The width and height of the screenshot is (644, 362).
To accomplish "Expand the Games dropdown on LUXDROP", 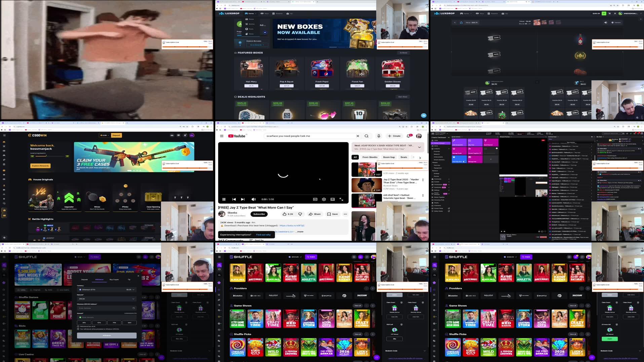I will (x=251, y=13).
